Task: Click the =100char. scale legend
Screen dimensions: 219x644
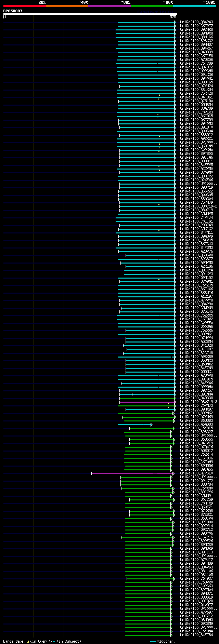Action: (163, 642)
